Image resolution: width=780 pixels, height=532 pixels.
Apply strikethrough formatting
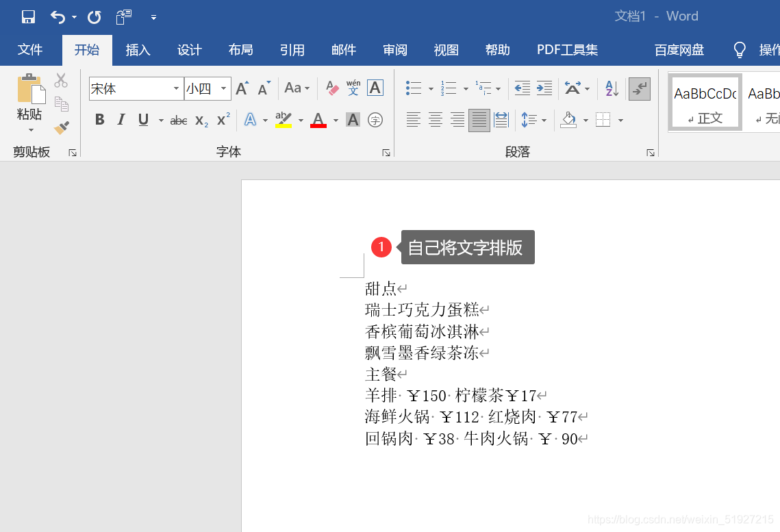(x=178, y=120)
